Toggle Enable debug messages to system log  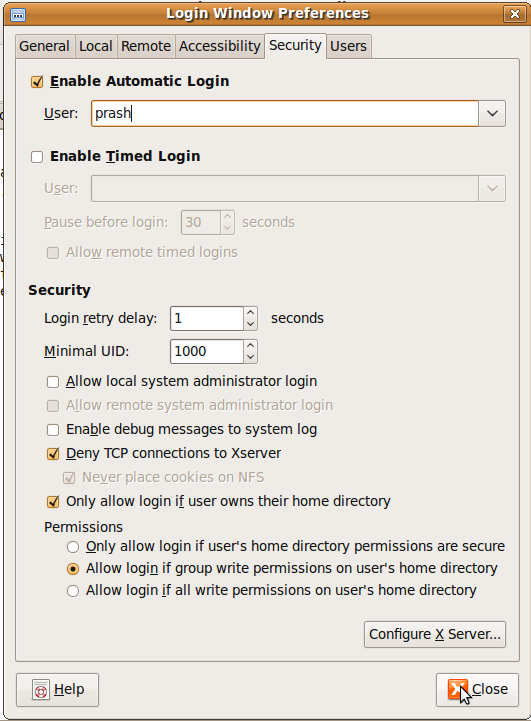[x=53, y=429]
